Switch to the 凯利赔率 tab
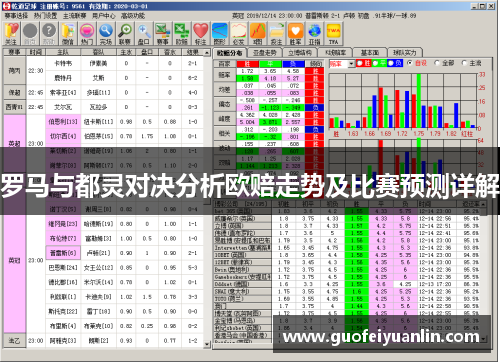500x362 pixels. [x=336, y=53]
